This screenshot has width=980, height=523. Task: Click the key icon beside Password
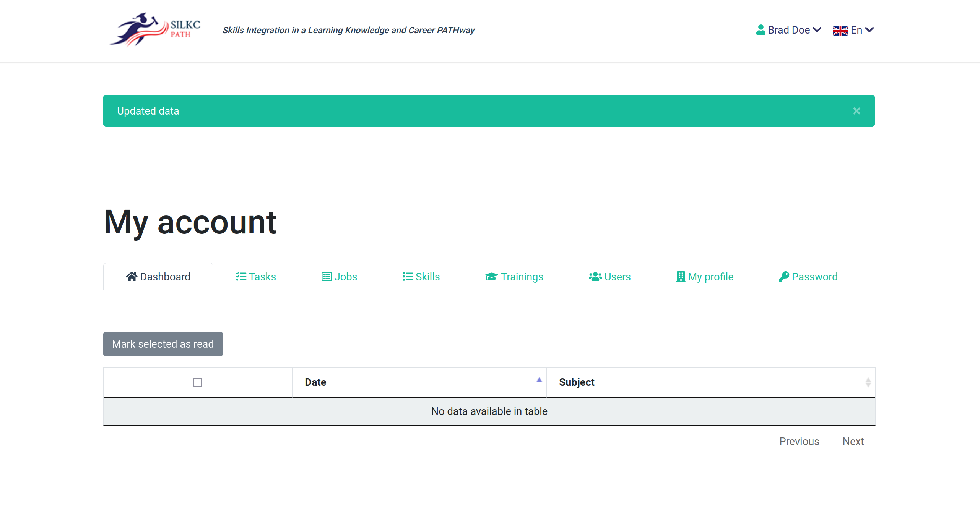pyautogui.click(x=784, y=276)
